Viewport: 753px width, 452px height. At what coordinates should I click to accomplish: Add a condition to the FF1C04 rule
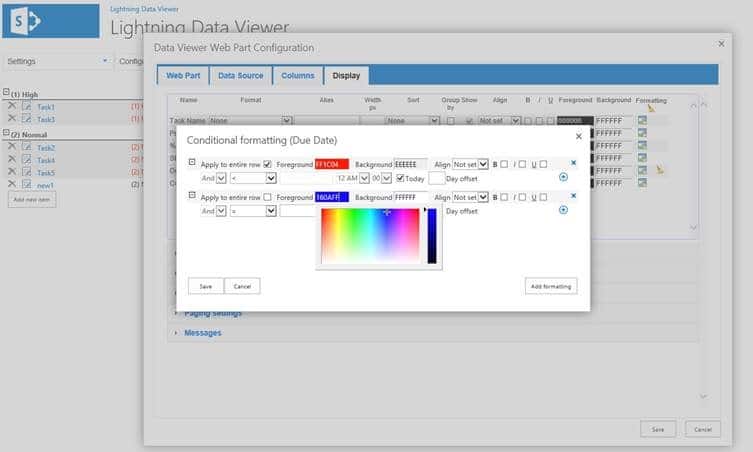point(563,177)
